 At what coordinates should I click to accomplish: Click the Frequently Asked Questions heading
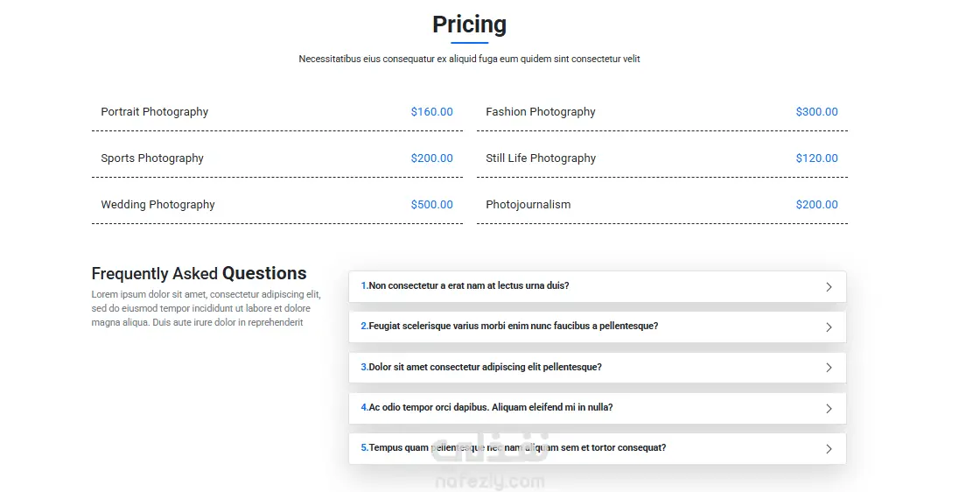tap(199, 273)
